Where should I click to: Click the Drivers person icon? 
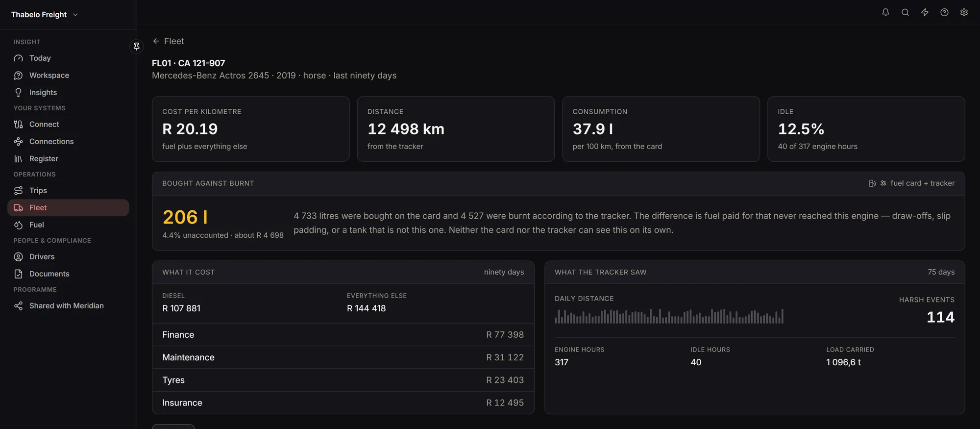[x=19, y=256]
